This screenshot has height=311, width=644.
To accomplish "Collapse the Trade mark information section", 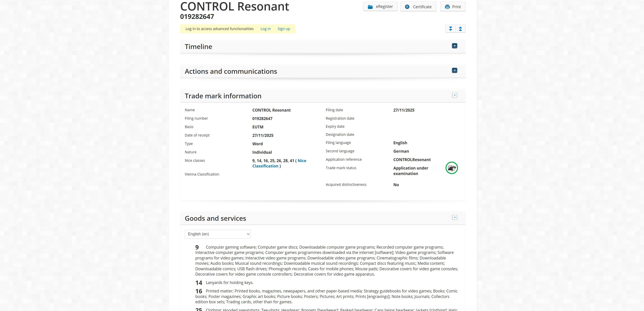I will pyautogui.click(x=455, y=95).
